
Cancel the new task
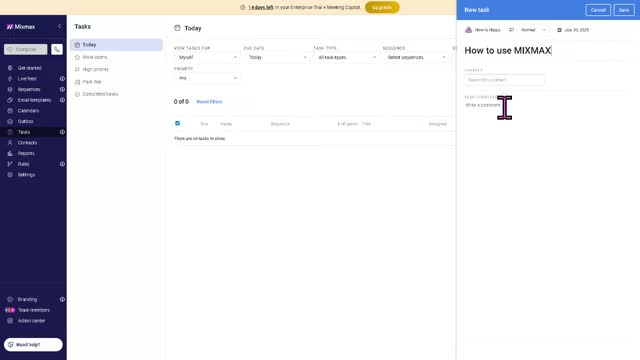pos(598,10)
